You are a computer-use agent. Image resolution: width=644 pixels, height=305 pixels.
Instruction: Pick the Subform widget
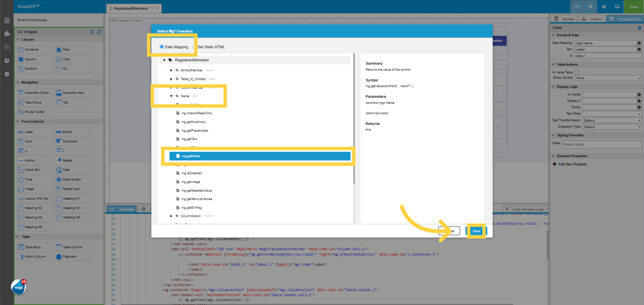pos(35,69)
